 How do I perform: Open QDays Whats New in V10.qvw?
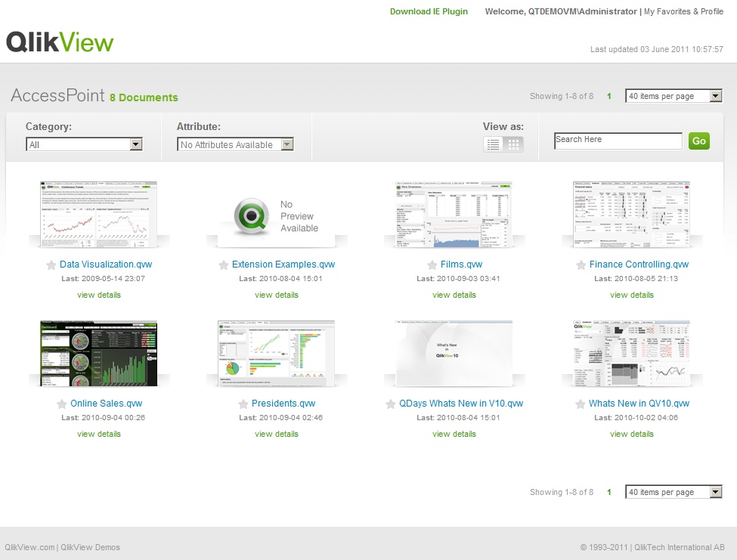pyautogui.click(x=461, y=404)
